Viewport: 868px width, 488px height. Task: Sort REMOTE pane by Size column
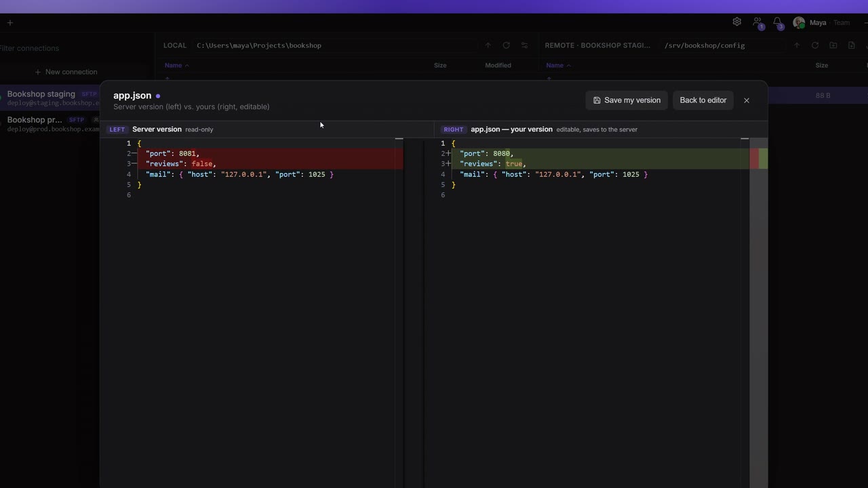click(x=821, y=65)
